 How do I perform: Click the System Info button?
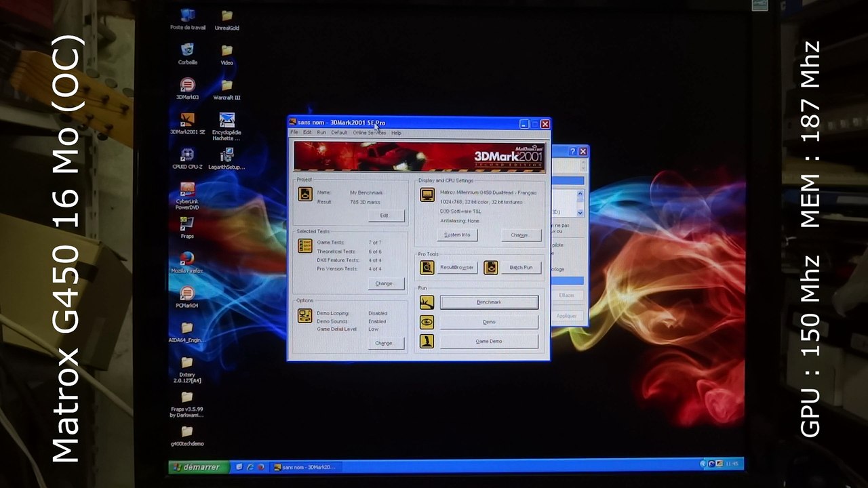(x=458, y=235)
